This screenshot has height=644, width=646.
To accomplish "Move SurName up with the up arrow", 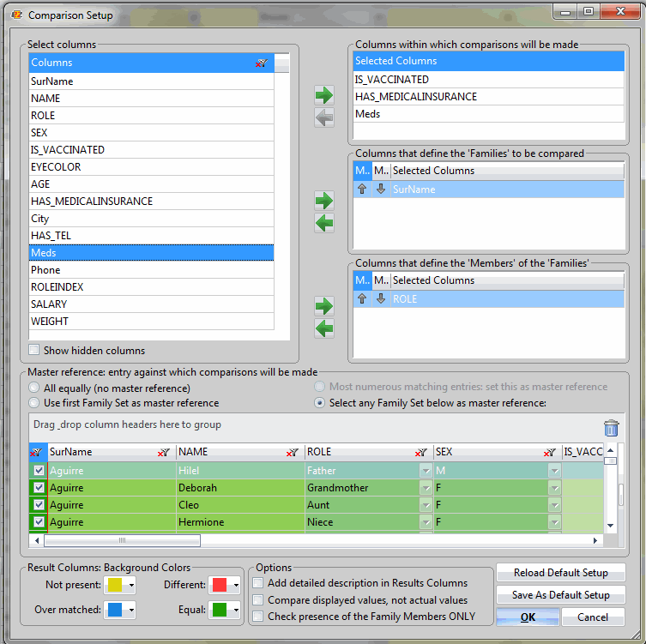I will [x=362, y=190].
